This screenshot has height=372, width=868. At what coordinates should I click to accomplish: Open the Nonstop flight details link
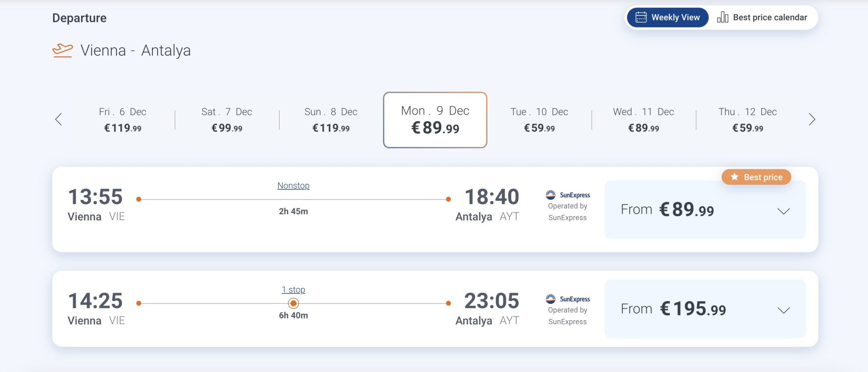pos(293,185)
